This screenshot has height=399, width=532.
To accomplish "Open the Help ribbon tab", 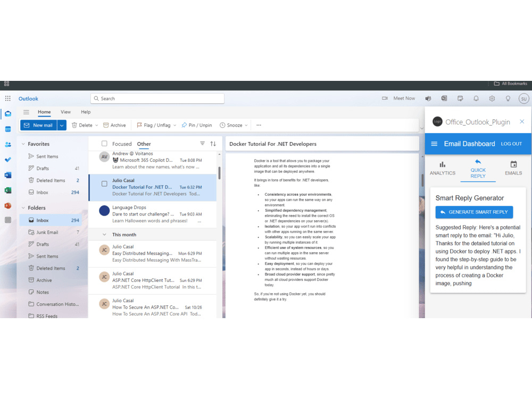I will pos(86,112).
